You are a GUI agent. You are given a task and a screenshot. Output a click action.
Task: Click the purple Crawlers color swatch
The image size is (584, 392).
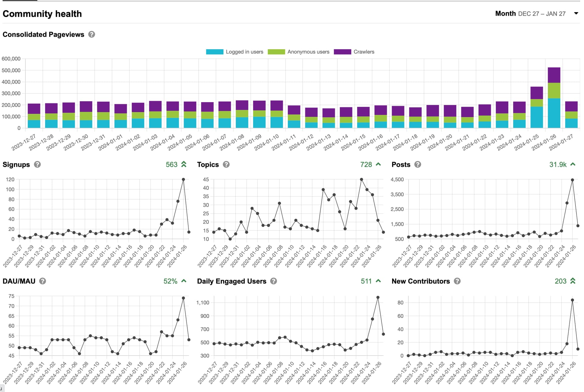(x=342, y=52)
